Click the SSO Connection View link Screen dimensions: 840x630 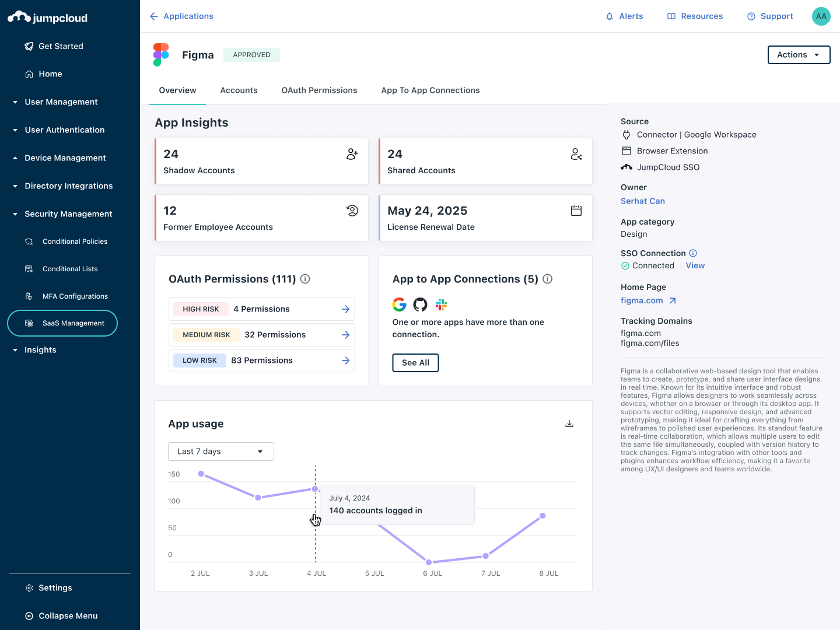click(x=695, y=265)
